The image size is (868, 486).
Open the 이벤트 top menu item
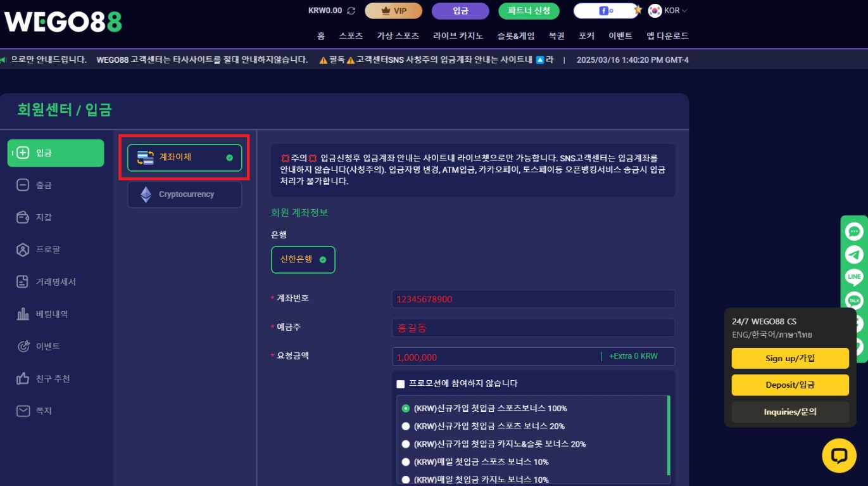click(620, 36)
